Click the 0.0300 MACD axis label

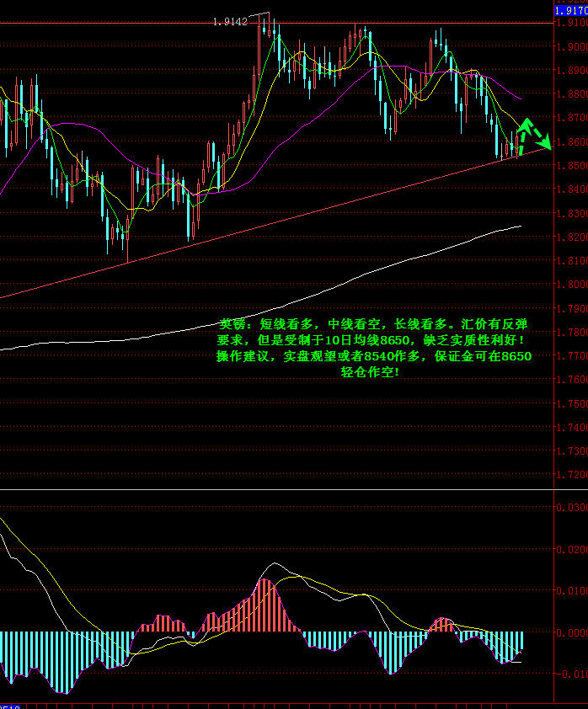(572, 508)
